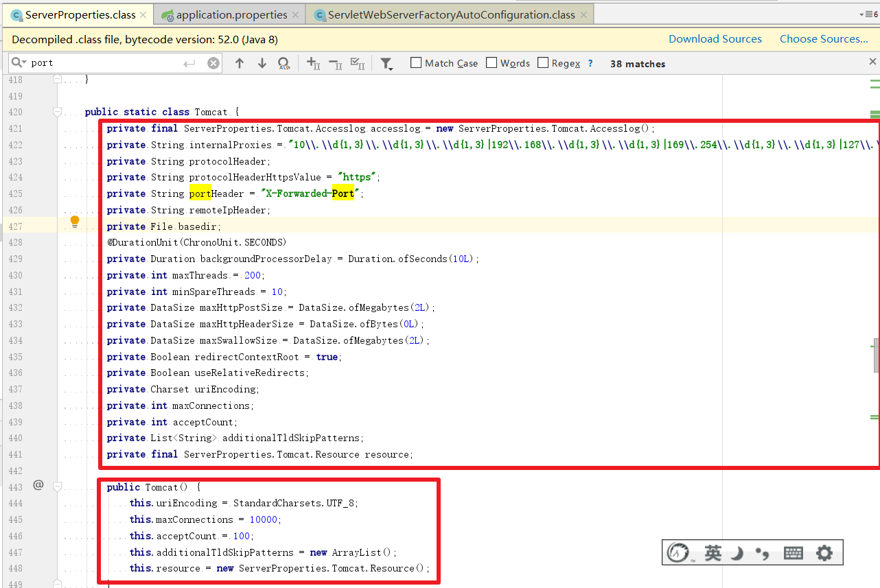Click highlighted portHeader match on line 425
The image size is (880, 588).
pos(200,193)
